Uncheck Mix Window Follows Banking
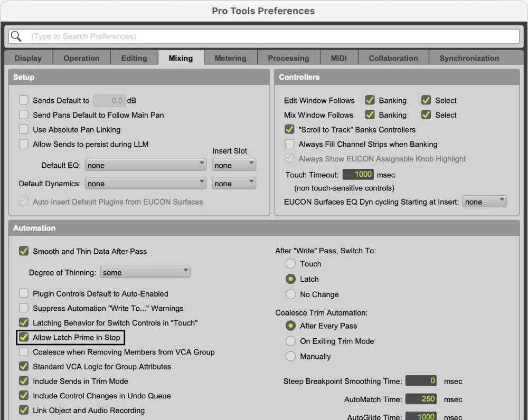Viewport: 528px width, 420px height. [x=370, y=114]
